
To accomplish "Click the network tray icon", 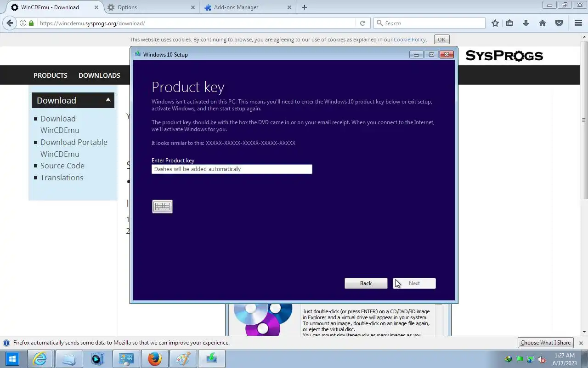I will pyautogui.click(x=531, y=359).
